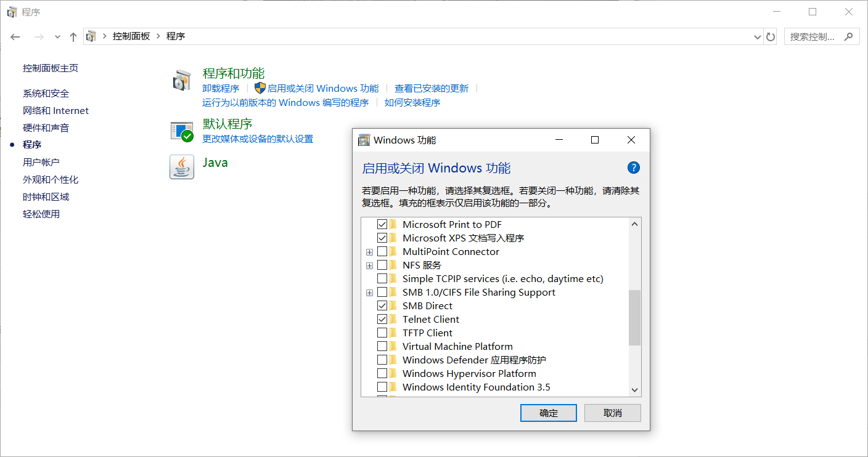This screenshot has width=868, height=457.
Task: Enable Windows Defender 应用程序防护 checkbox
Action: click(x=382, y=360)
